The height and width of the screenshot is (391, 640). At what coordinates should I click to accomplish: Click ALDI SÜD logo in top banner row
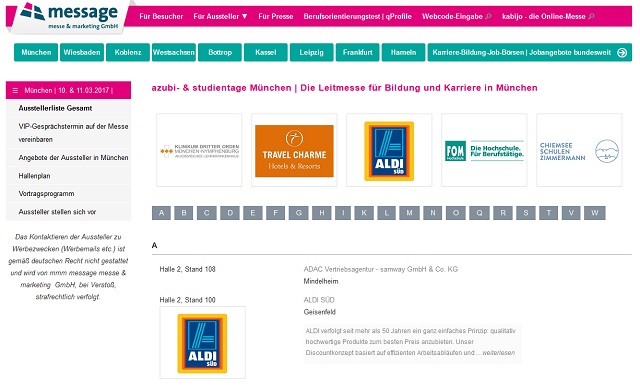(x=389, y=151)
